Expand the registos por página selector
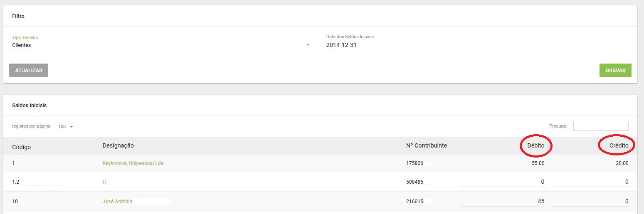This screenshot has width=644, height=214. point(66,126)
